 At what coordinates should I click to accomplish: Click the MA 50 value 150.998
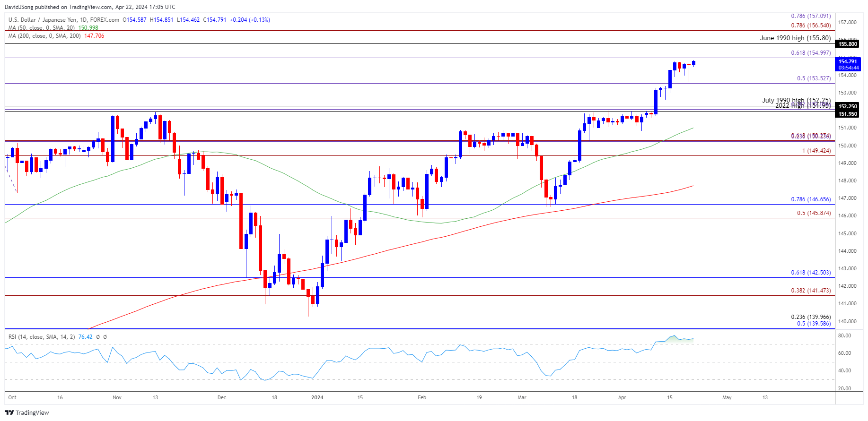(88, 28)
